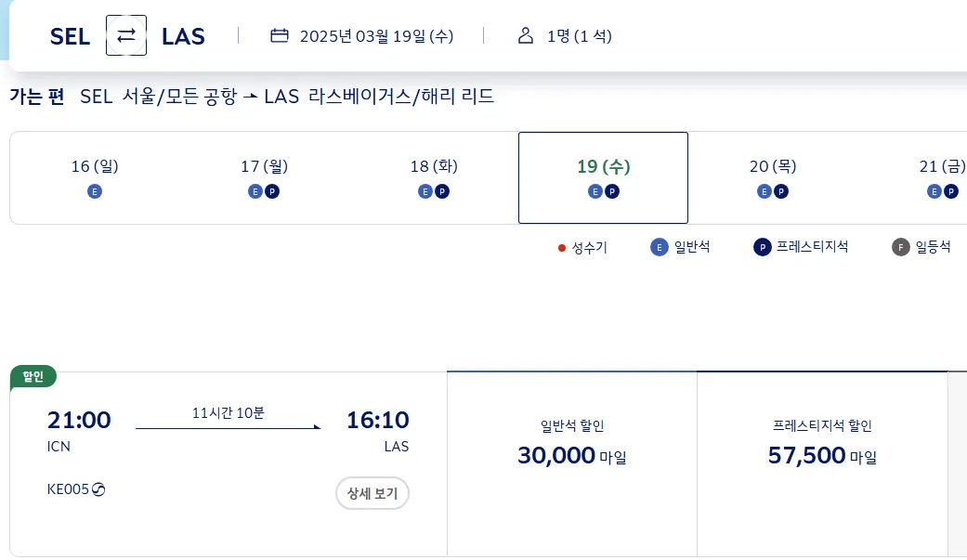Expand flight details with 상세 보기

[372, 493]
